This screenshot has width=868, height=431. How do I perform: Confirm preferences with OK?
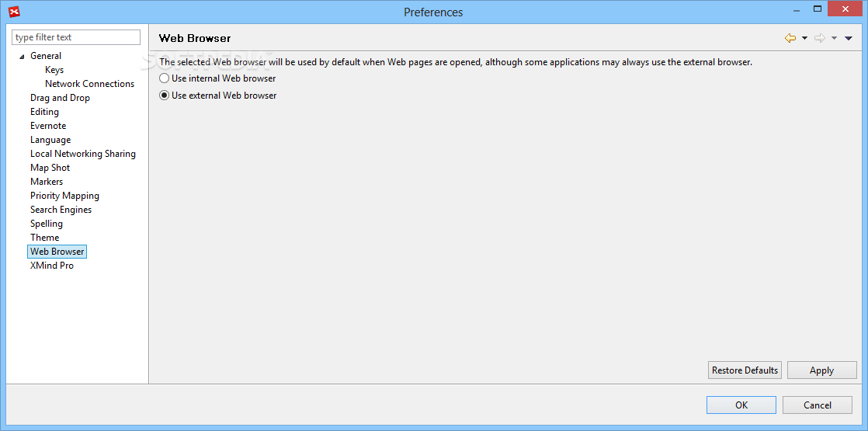[x=741, y=405]
